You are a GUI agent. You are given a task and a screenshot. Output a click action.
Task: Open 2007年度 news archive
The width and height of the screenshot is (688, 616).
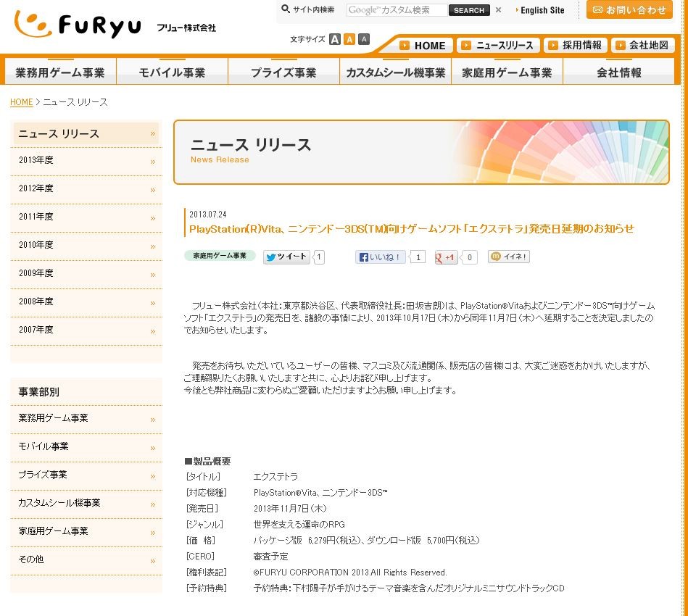coord(86,330)
